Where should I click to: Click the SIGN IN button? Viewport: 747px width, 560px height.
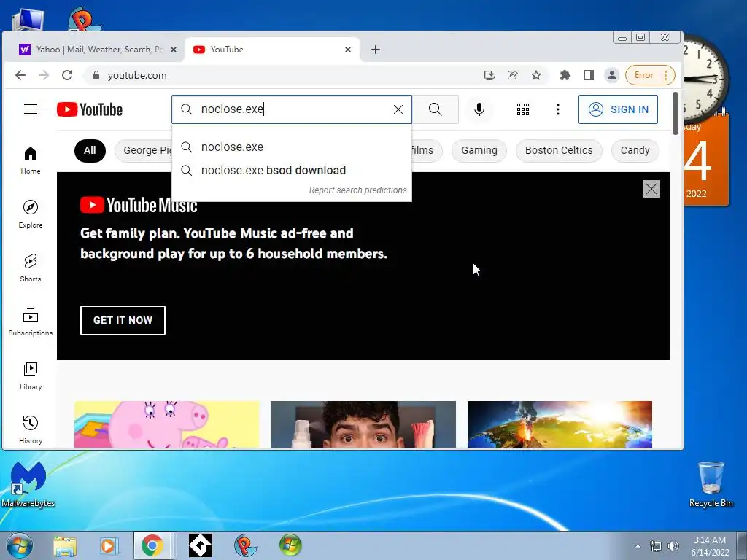coord(618,109)
